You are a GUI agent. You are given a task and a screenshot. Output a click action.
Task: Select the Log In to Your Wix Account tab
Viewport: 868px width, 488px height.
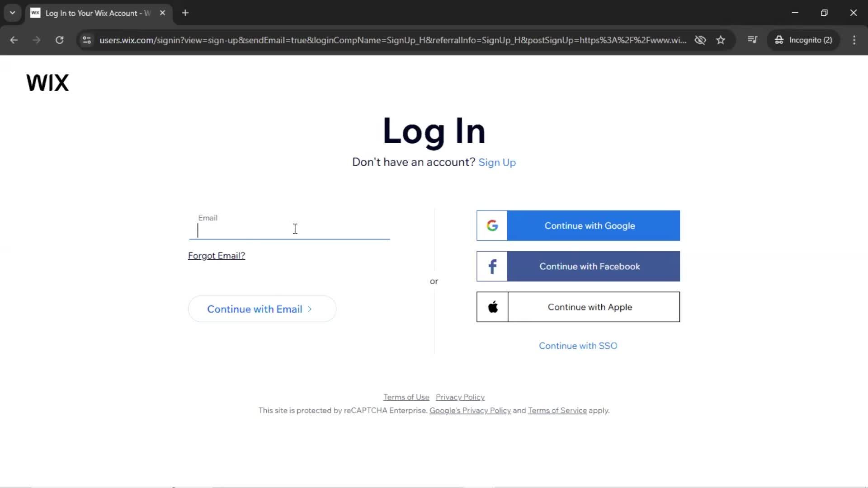point(99,13)
